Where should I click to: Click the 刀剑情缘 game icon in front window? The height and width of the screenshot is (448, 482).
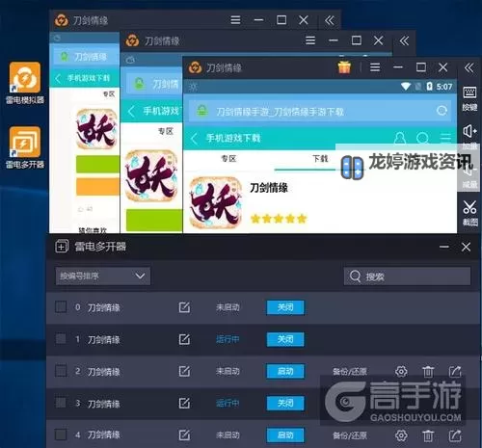(x=215, y=202)
